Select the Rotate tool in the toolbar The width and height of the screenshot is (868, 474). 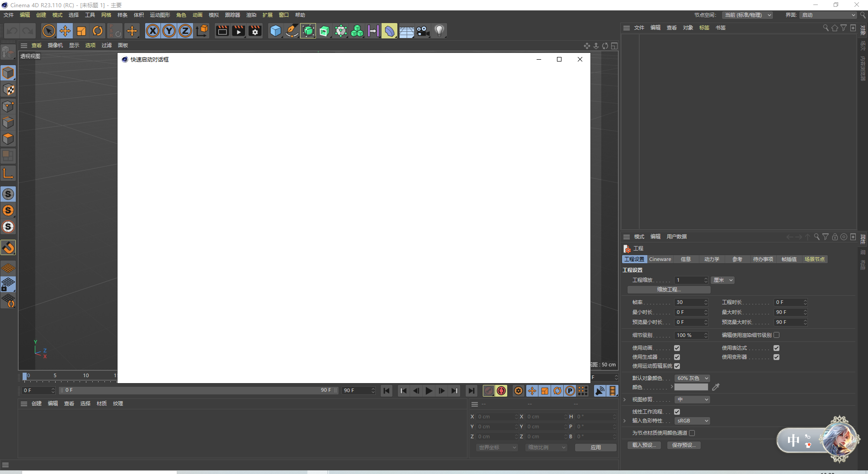[x=98, y=31]
